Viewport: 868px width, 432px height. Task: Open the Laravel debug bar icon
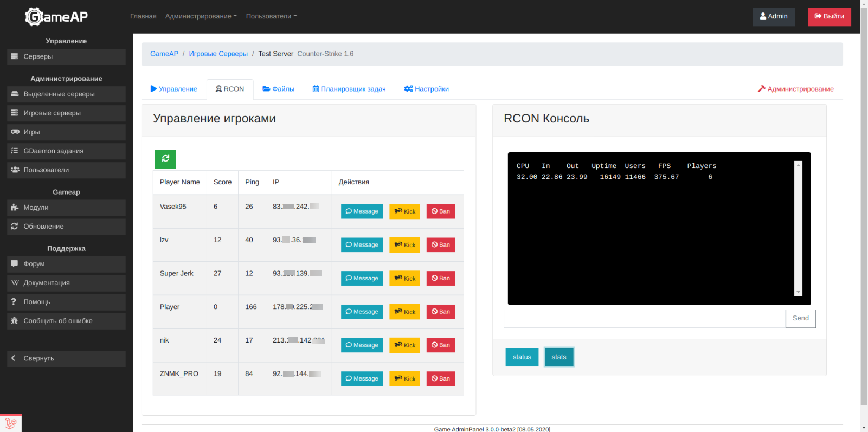point(10,423)
